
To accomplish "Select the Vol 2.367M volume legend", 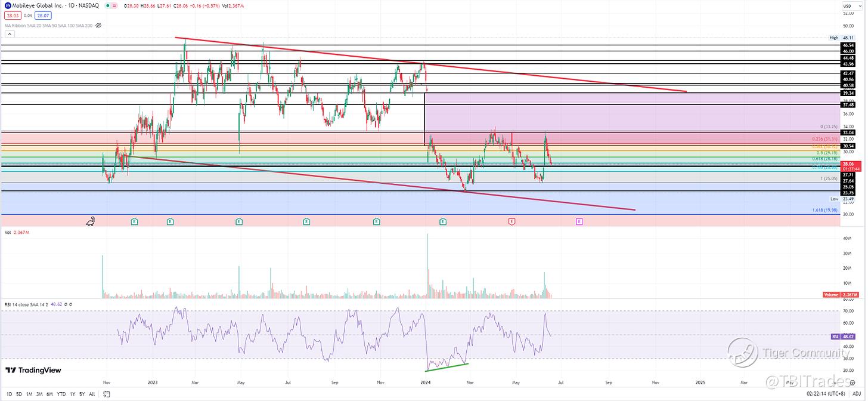I will pyautogui.click(x=17, y=232).
